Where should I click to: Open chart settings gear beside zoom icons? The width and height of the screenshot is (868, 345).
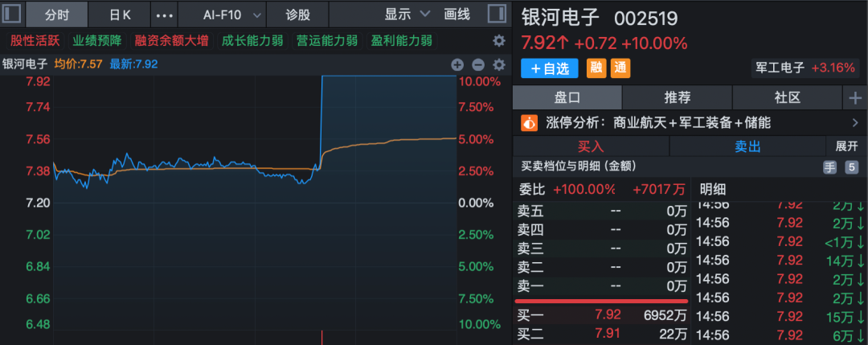pos(498,65)
